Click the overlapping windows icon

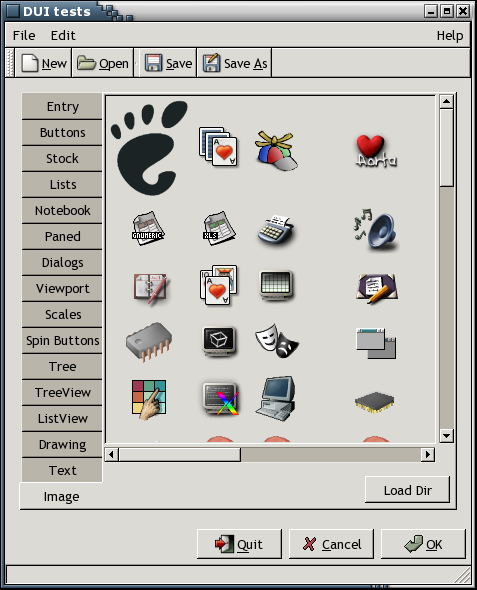[x=376, y=343]
